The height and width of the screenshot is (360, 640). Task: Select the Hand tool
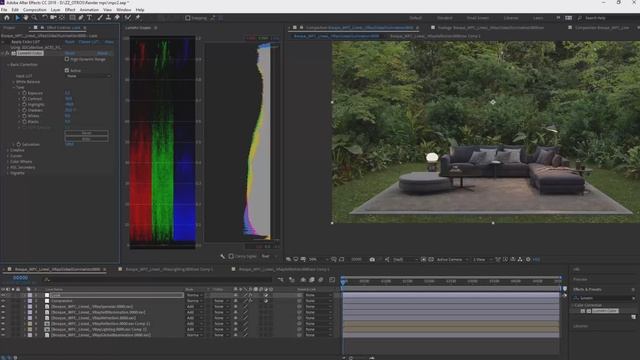coord(26,18)
